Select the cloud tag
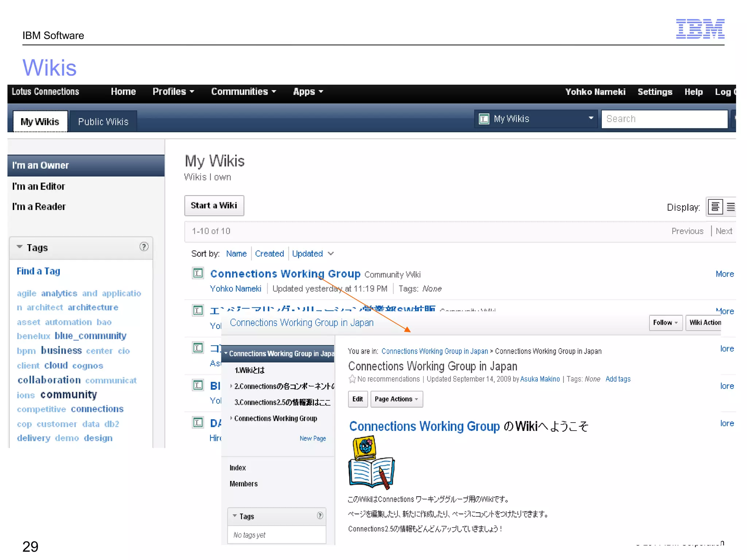The width and height of the screenshot is (747, 560). click(56, 365)
